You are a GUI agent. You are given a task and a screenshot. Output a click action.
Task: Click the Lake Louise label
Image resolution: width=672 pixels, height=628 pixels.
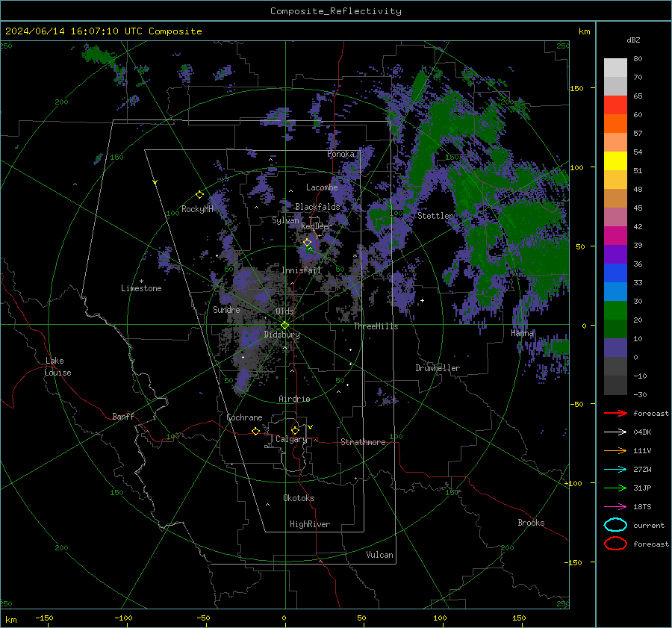click(x=57, y=367)
